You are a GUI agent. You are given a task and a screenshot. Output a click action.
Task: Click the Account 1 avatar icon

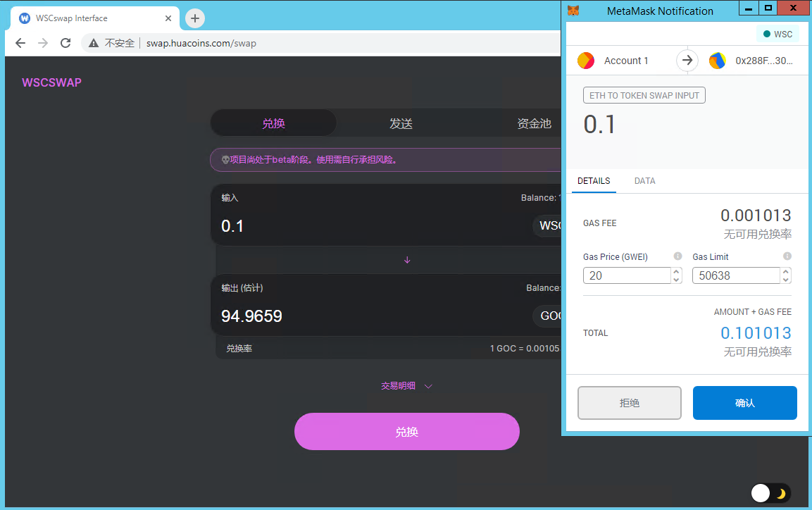point(586,61)
